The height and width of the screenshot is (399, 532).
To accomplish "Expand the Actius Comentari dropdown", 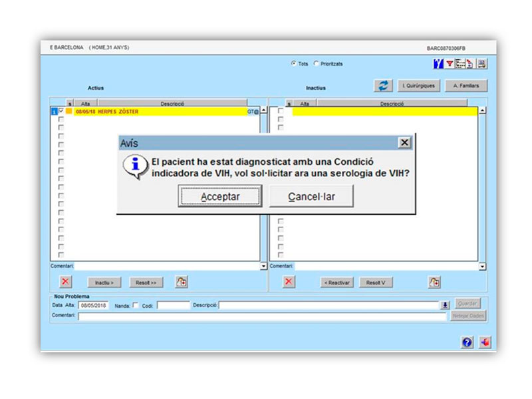I will (x=263, y=267).
